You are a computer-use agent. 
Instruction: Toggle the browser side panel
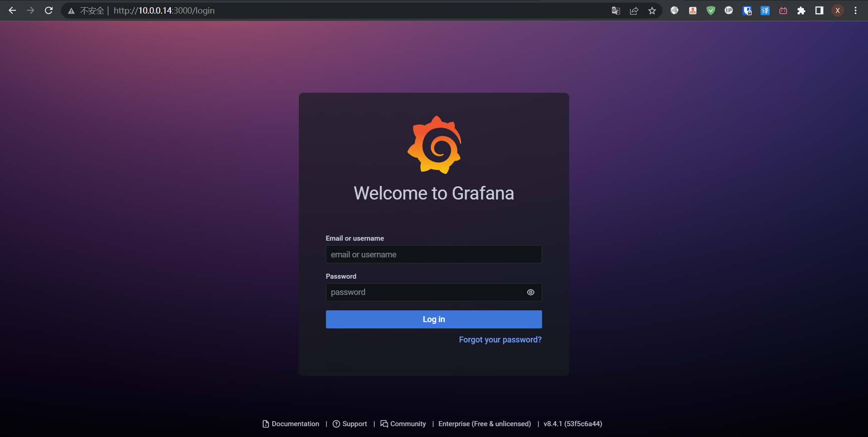[819, 10]
